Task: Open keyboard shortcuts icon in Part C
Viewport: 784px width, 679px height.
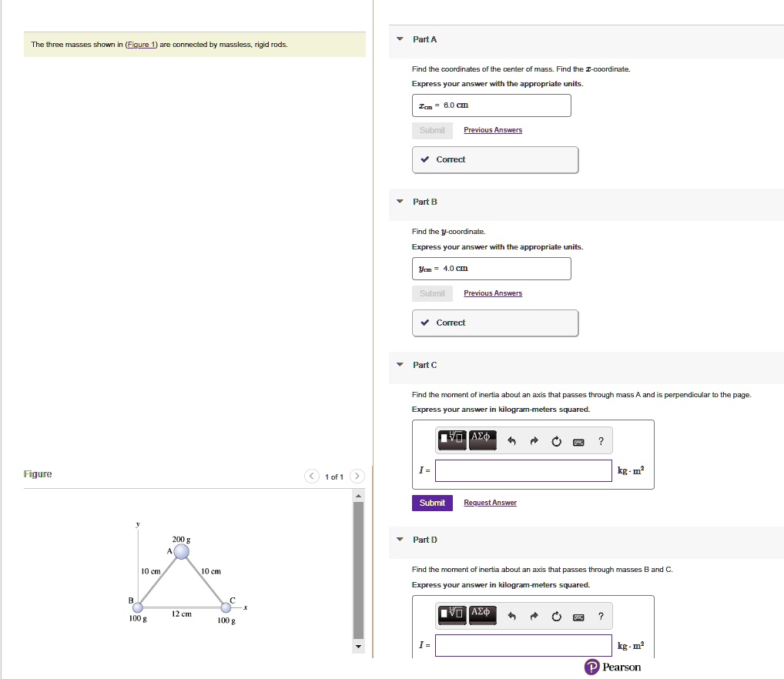Action: 578,440
